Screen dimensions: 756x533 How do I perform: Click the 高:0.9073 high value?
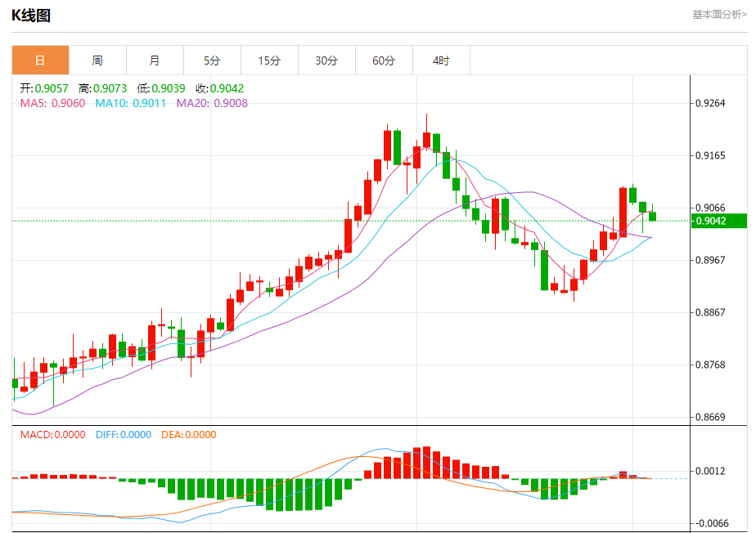(x=103, y=88)
